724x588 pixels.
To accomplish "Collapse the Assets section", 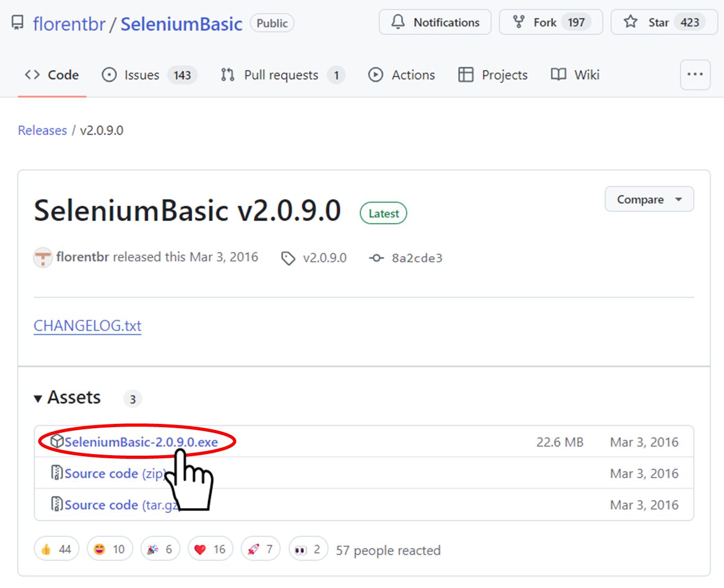I will [38, 398].
